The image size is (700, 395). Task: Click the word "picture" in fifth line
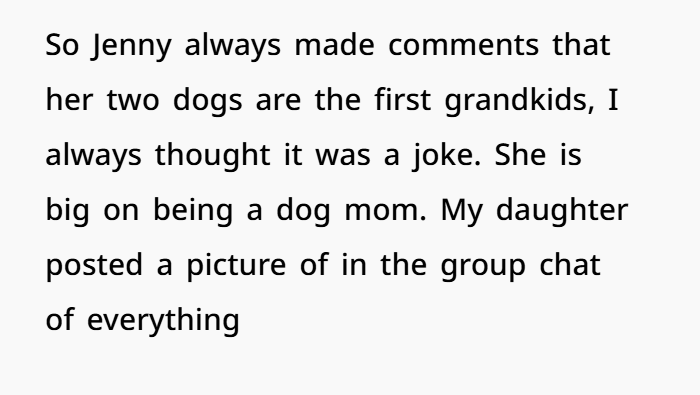pos(236,266)
